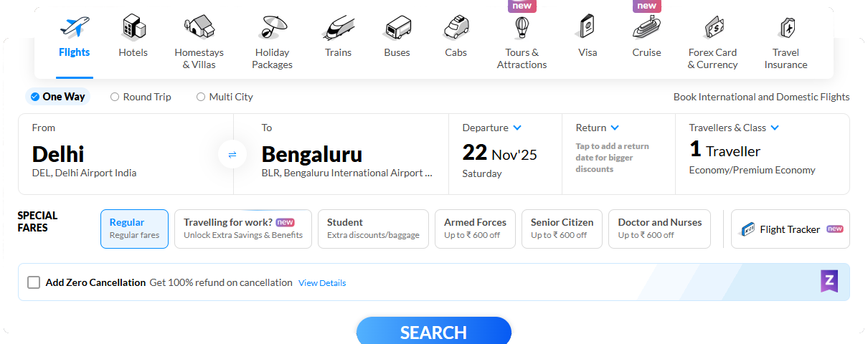Swap From and To cities icon
The width and height of the screenshot is (868, 344).
tap(232, 154)
